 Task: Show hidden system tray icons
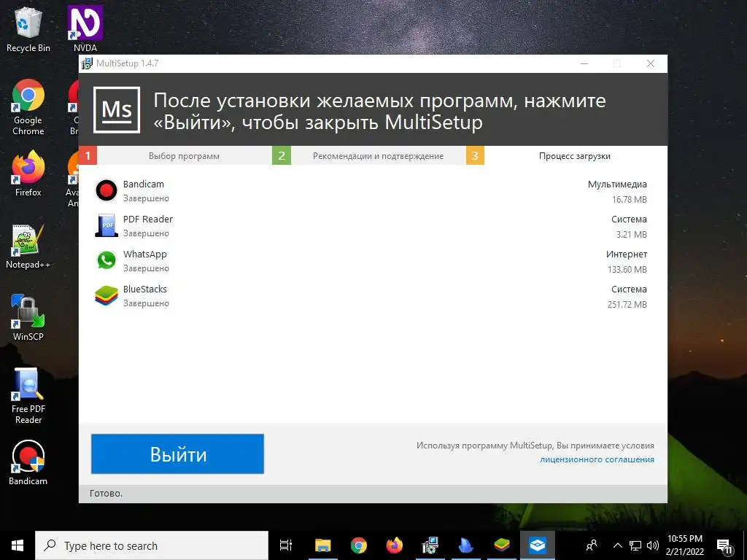point(617,545)
